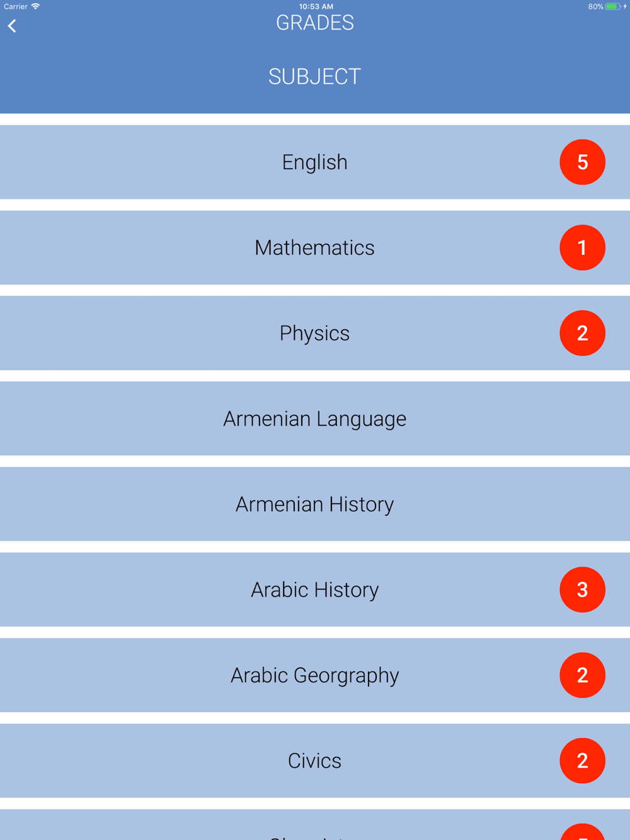Click the Wi-Fi icon next to Carrier

pos(36,6)
